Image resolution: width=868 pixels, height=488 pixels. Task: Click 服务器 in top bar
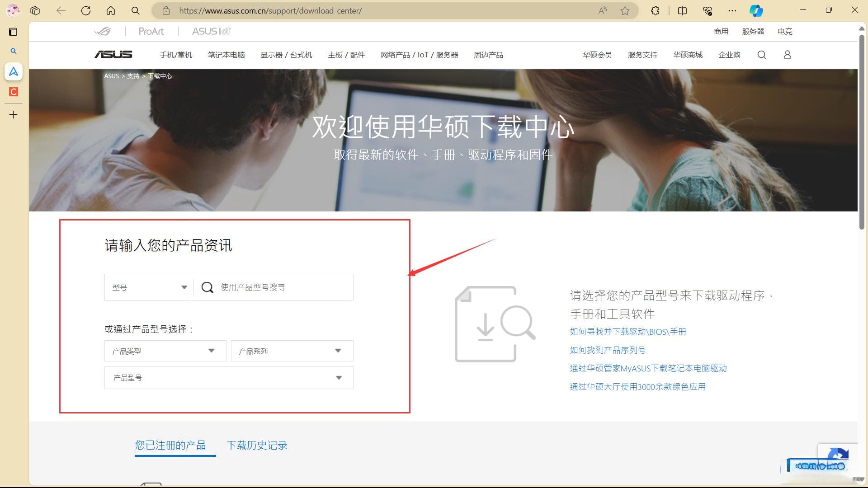[x=753, y=31]
